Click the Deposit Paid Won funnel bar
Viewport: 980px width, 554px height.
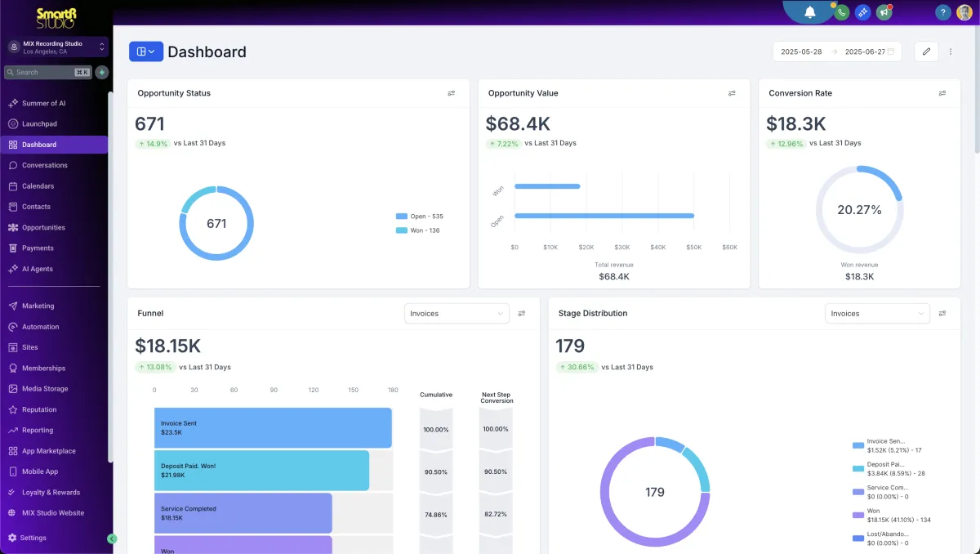(261, 470)
